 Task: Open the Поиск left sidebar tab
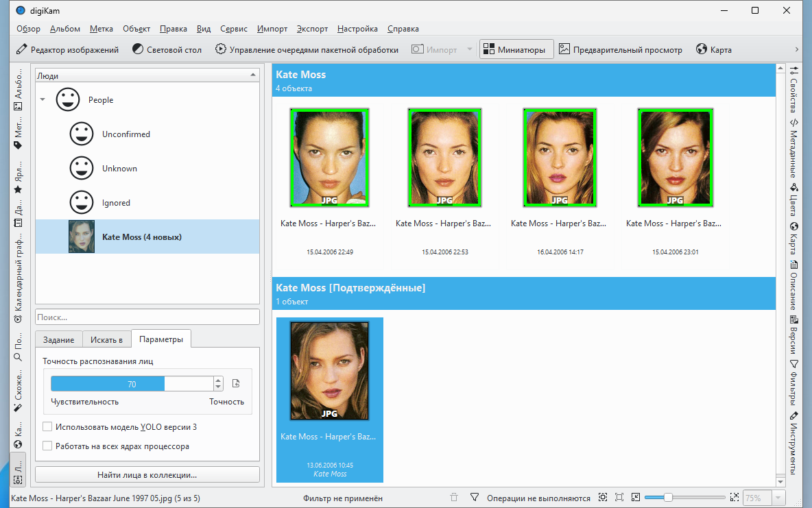coord(18,347)
